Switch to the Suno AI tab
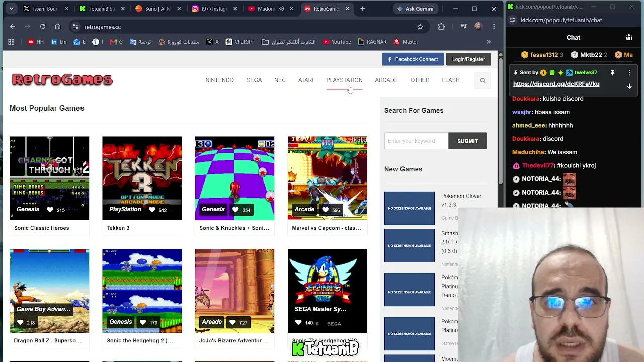This screenshot has width=644, height=362. (x=158, y=9)
